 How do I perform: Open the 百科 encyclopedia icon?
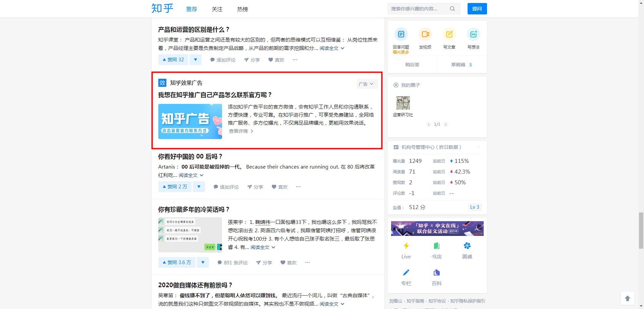[437, 272]
